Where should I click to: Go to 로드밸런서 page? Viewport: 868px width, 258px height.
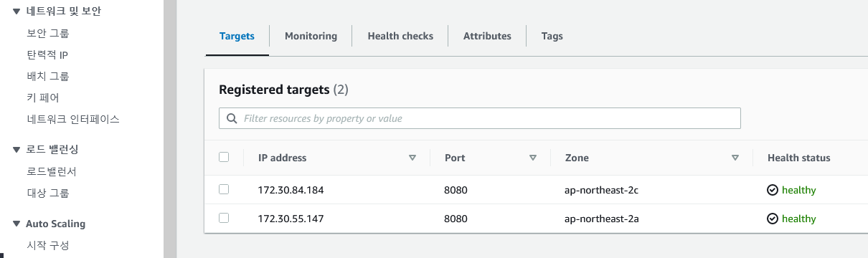coord(52,171)
